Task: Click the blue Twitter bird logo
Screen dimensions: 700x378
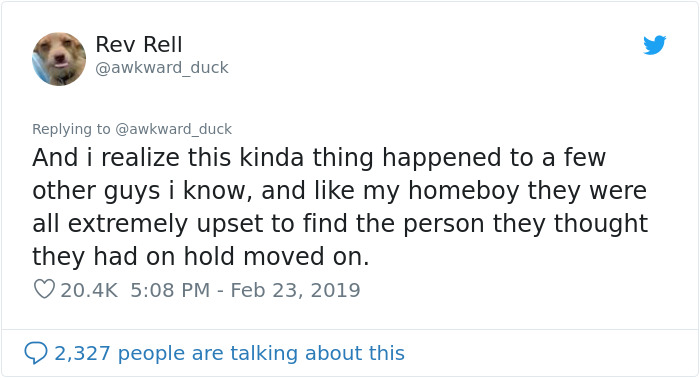Action: click(x=654, y=45)
